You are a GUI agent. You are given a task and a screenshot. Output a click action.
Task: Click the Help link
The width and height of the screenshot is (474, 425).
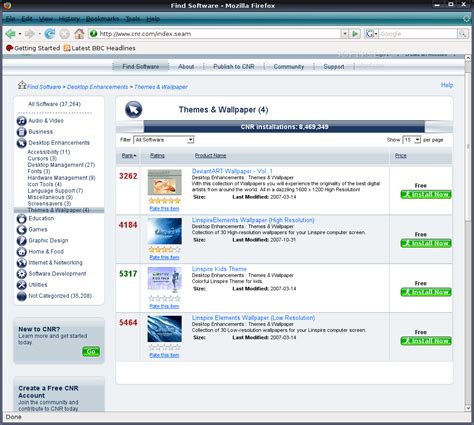[447, 85]
